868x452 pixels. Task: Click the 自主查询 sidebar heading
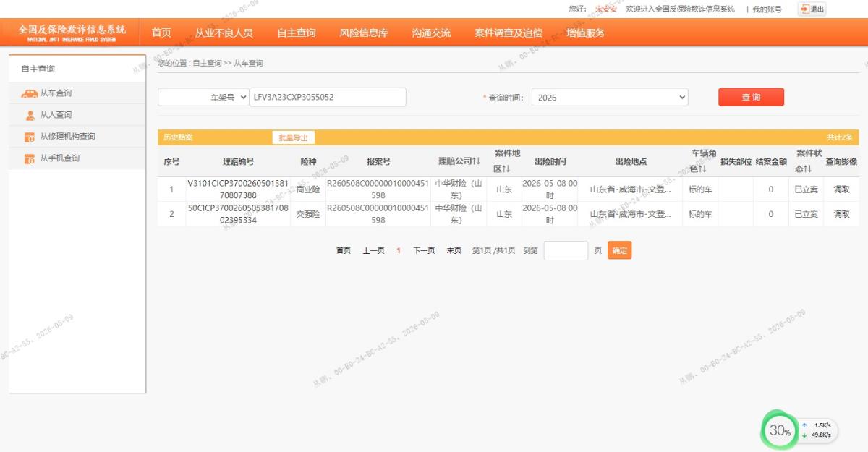pos(38,69)
